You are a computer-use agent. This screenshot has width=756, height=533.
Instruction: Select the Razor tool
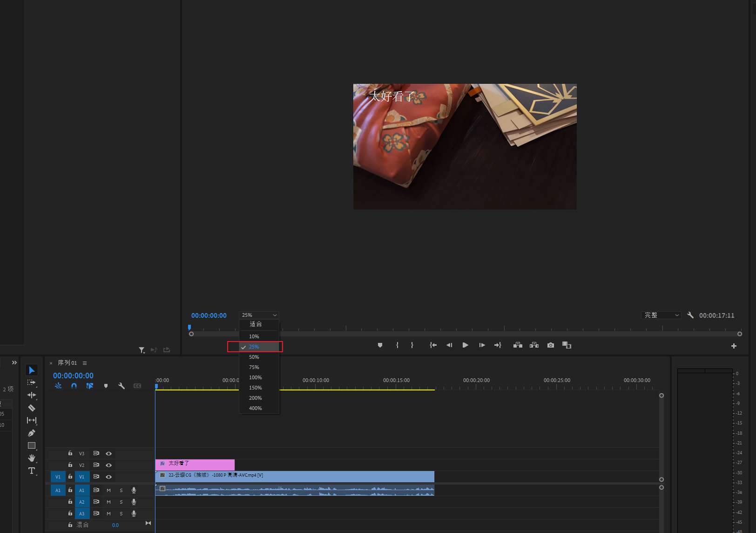pyautogui.click(x=32, y=408)
